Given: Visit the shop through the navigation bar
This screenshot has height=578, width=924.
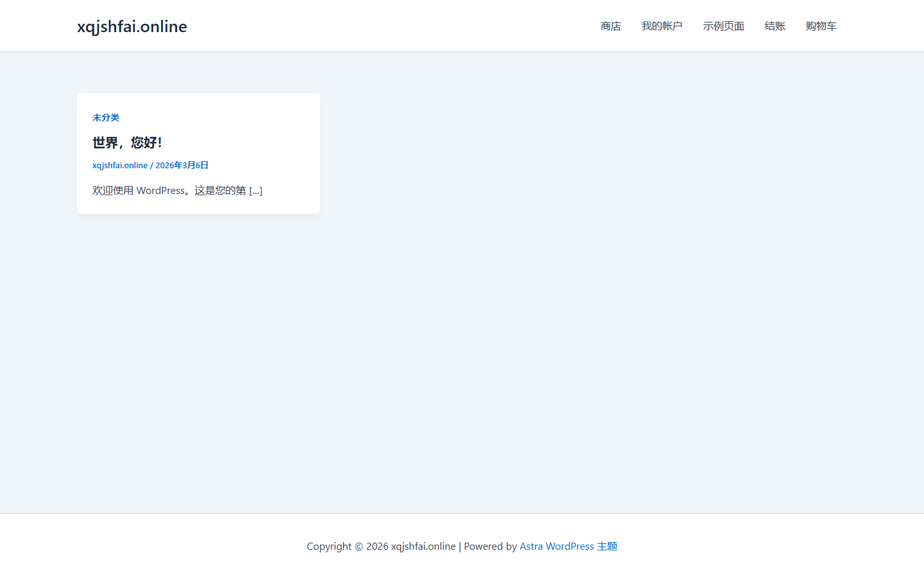Looking at the screenshot, I should pos(611,26).
